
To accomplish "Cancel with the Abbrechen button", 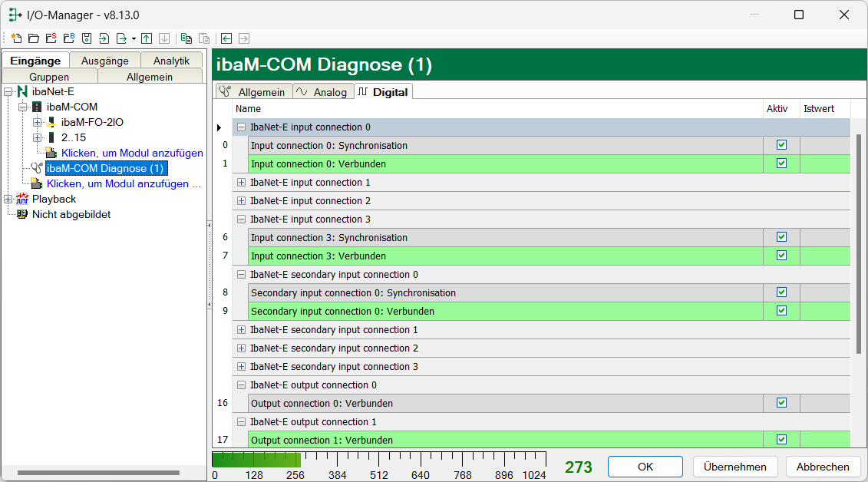I will click(823, 467).
